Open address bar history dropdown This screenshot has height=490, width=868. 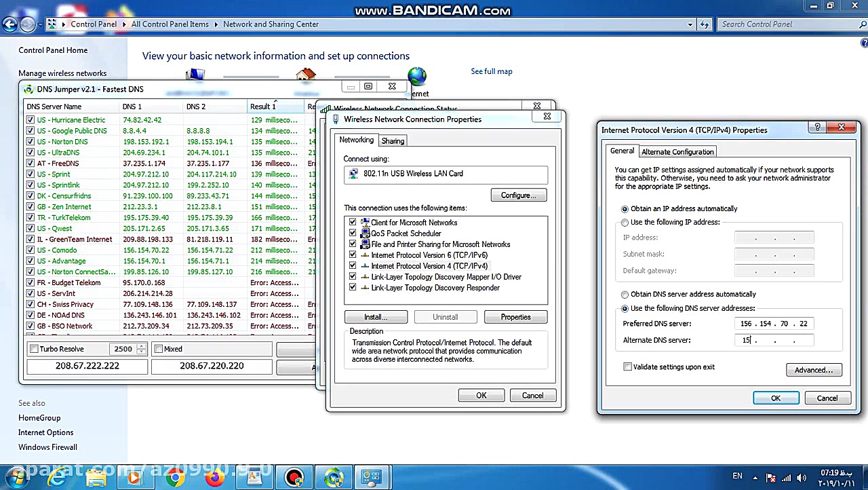(690, 24)
